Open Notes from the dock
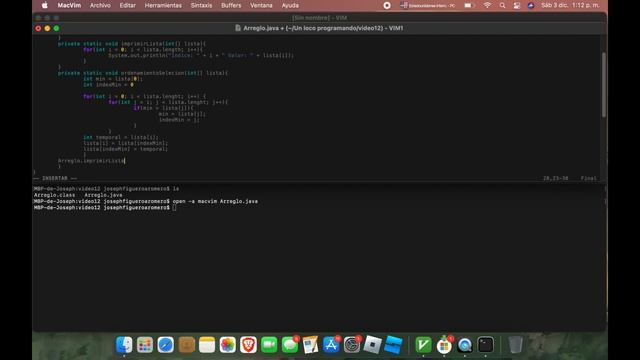Viewport: 640px width, 360px height. [207, 345]
